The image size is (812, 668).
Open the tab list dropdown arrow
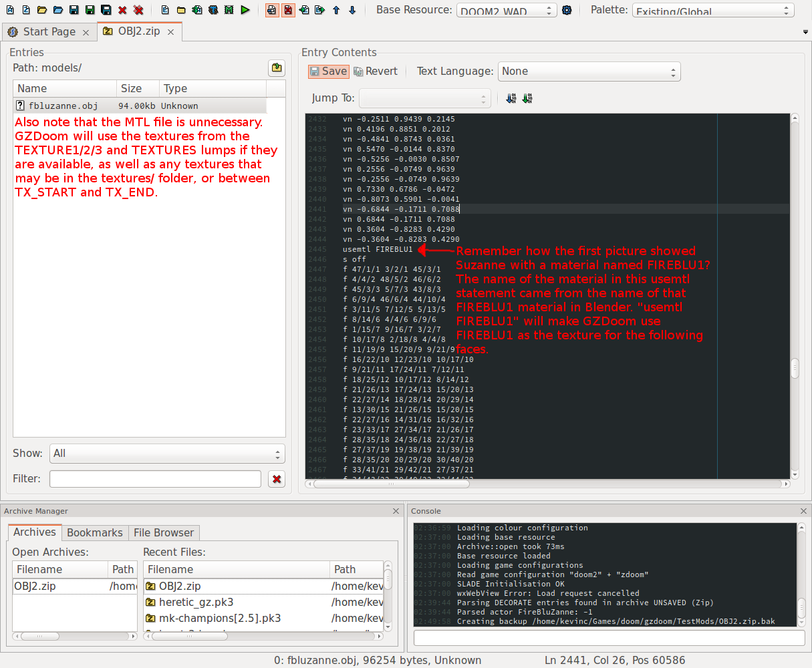tap(805, 32)
